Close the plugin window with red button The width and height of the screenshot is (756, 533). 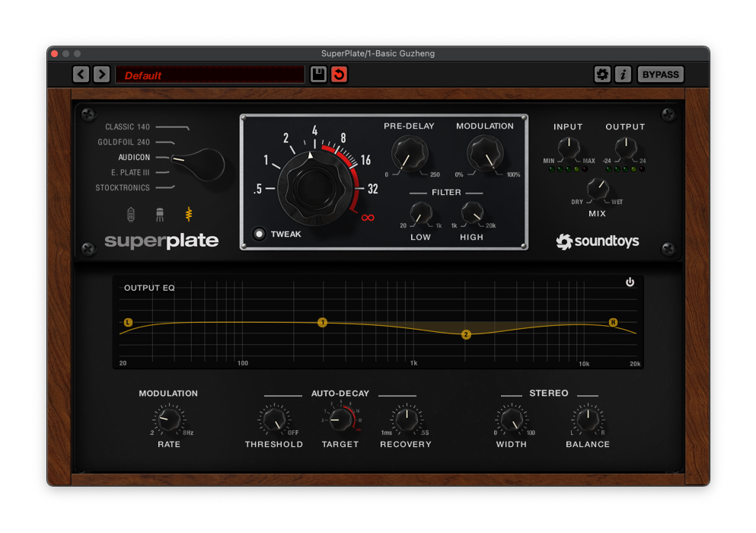point(55,53)
